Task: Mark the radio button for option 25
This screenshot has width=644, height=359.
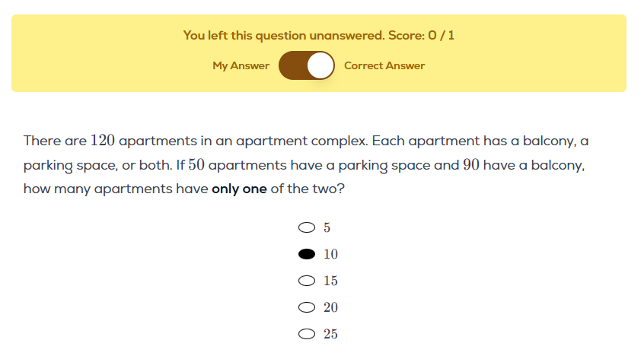Action: pos(307,334)
